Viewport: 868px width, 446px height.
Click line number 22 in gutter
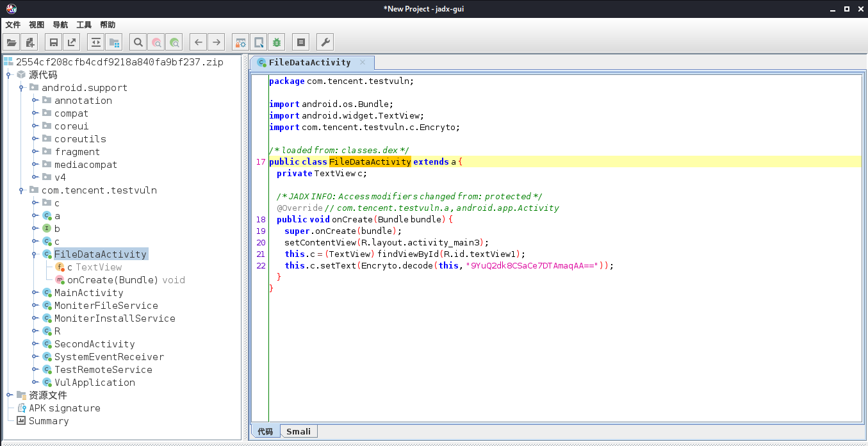coord(260,266)
